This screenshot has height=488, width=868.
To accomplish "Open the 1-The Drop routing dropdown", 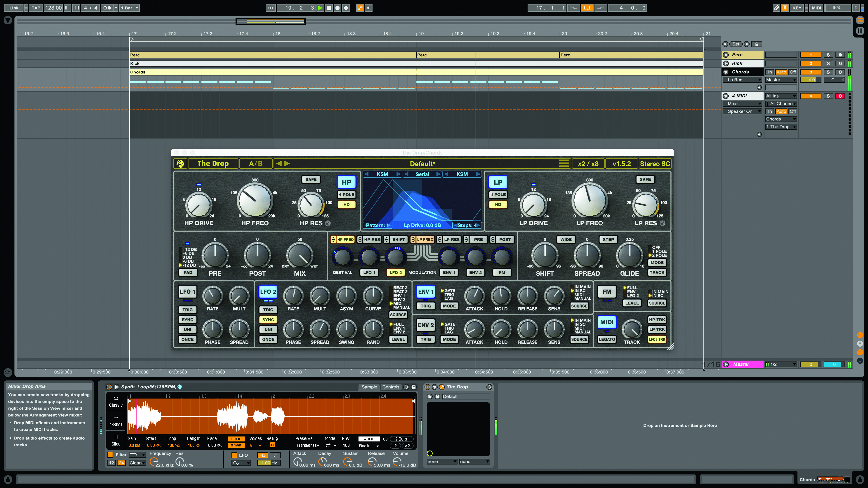I will pyautogui.click(x=781, y=127).
